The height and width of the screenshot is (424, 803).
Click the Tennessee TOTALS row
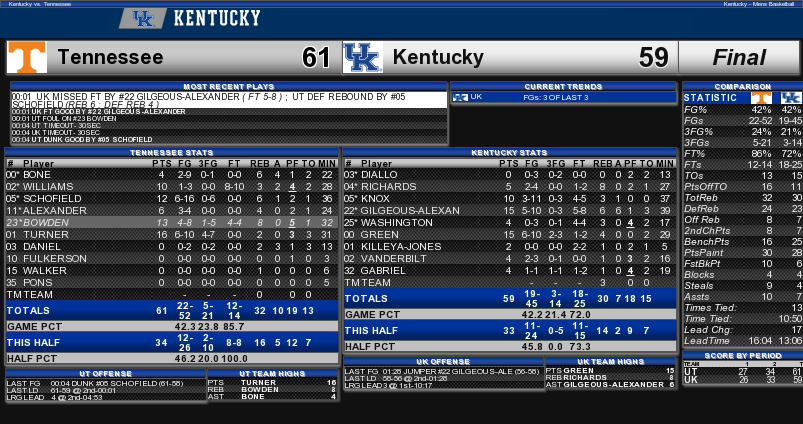pos(171,310)
